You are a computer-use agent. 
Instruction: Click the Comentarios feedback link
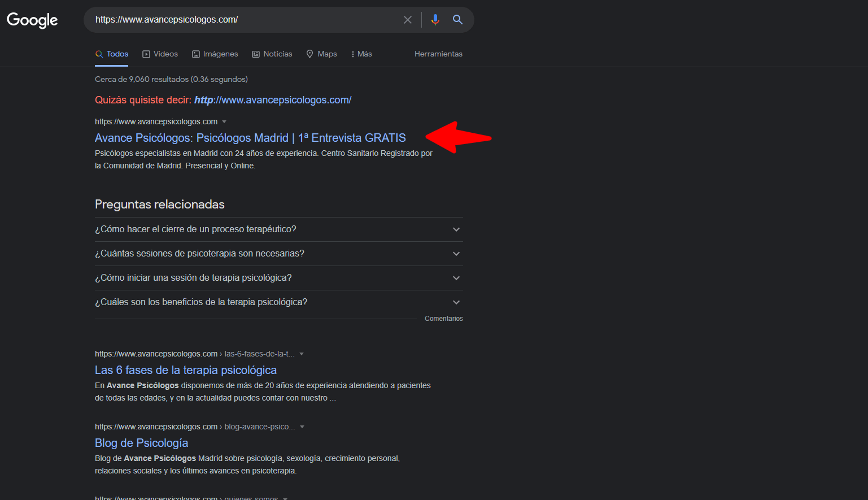point(444,319)
